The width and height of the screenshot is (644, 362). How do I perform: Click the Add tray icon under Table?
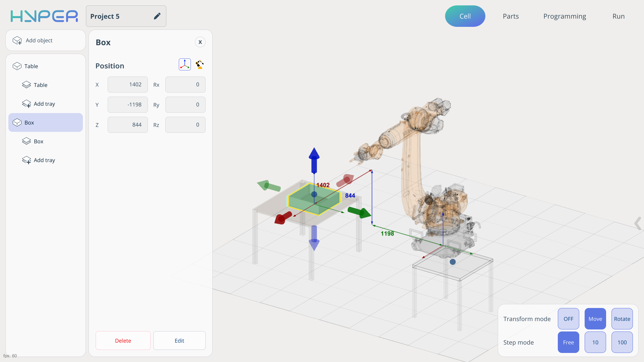tap(26, 104)
